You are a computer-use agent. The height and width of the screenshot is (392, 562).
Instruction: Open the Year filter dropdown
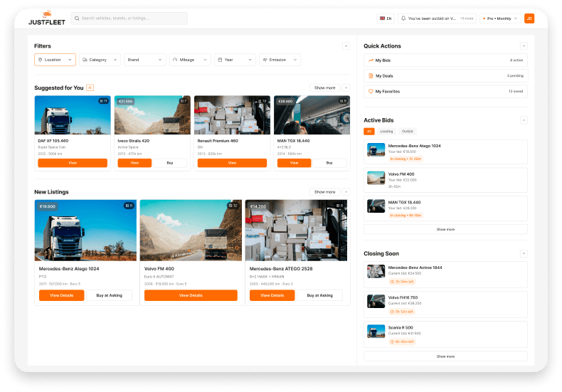tap(235, 60)
